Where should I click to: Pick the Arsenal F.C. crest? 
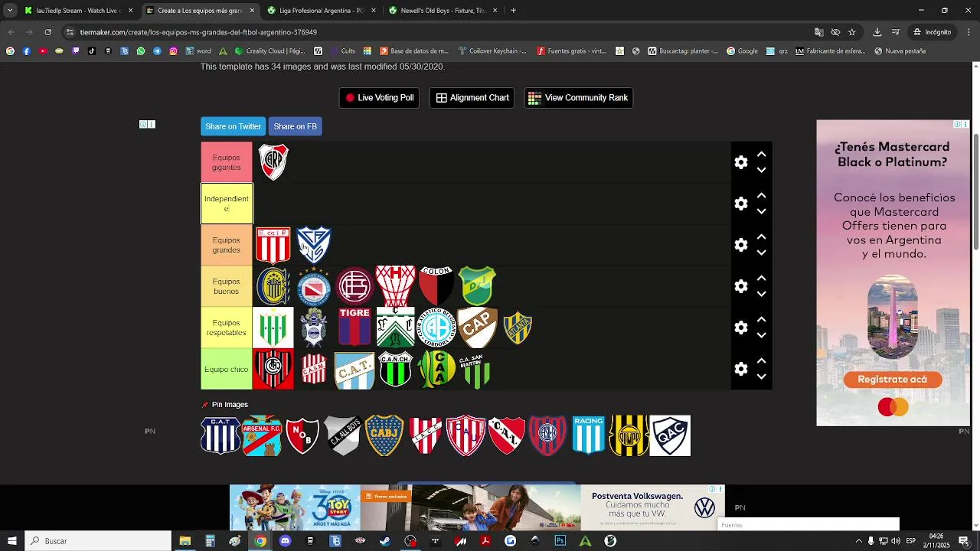[x=262, y=435]
